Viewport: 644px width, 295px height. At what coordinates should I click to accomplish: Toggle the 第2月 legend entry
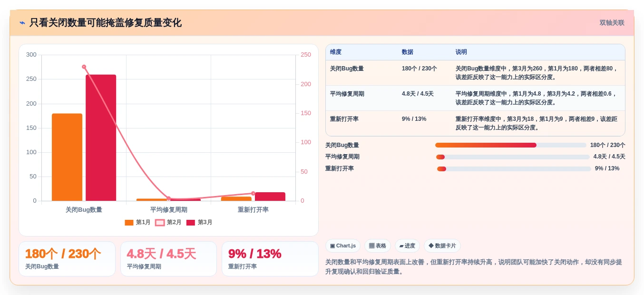point(168,222)
